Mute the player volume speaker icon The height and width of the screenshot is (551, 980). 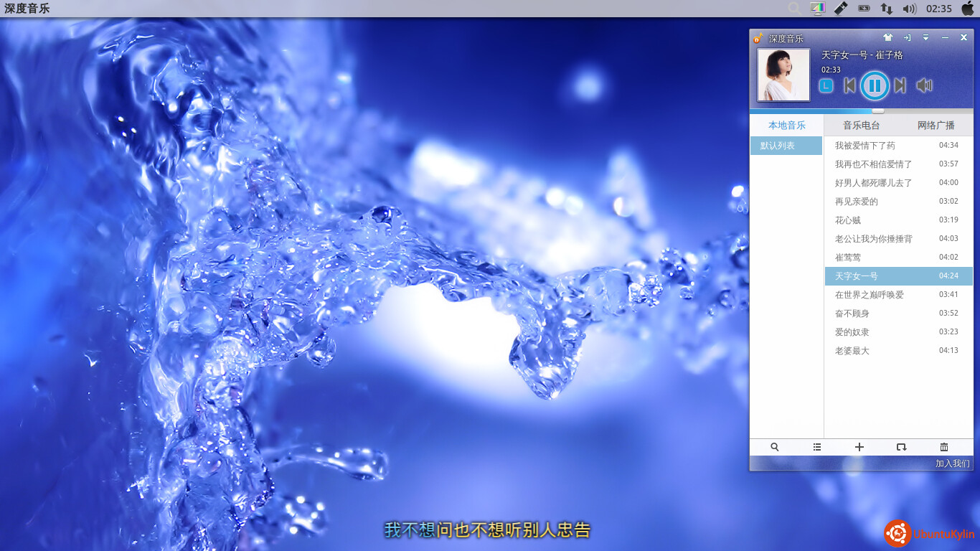924,86
